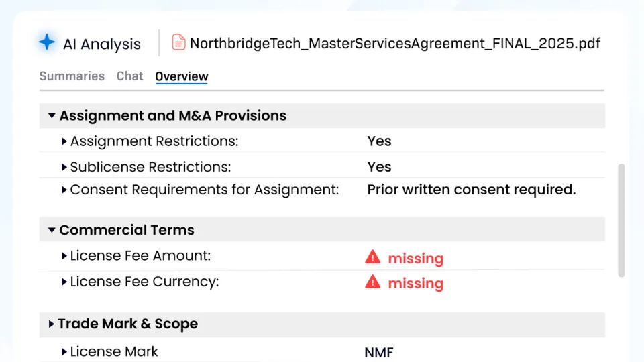Collapse the Assignment and M&A Provisions section

coord(52,116)
